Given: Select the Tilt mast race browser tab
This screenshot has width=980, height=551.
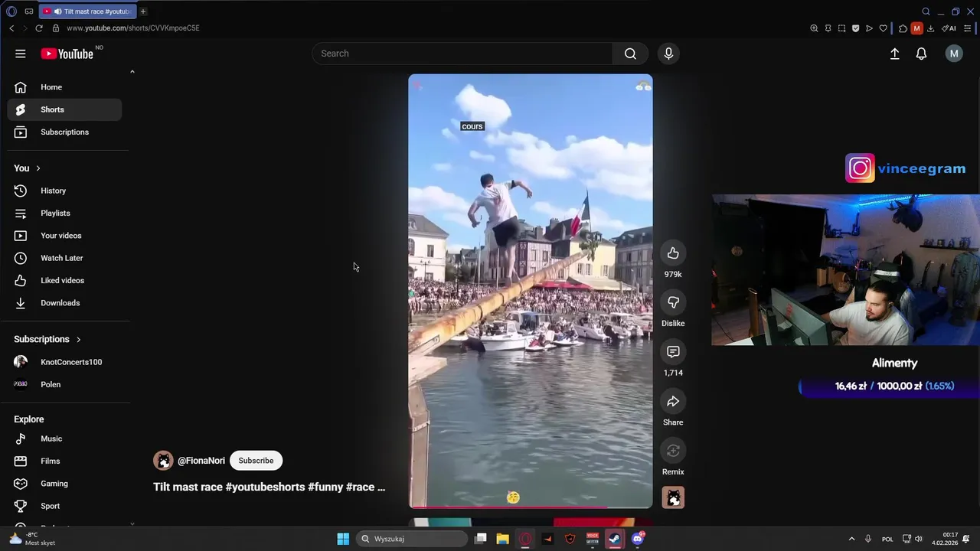Looking at the screenshot, I should point(87,11).
